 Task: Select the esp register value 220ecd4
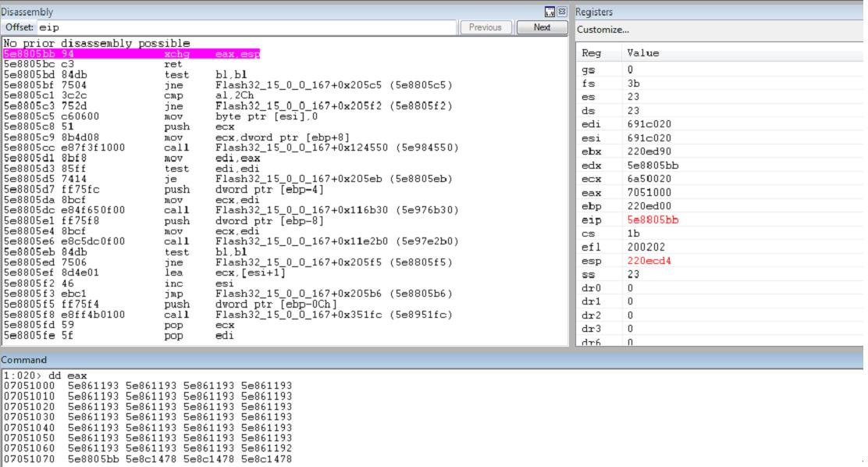[x=649, y=261]
